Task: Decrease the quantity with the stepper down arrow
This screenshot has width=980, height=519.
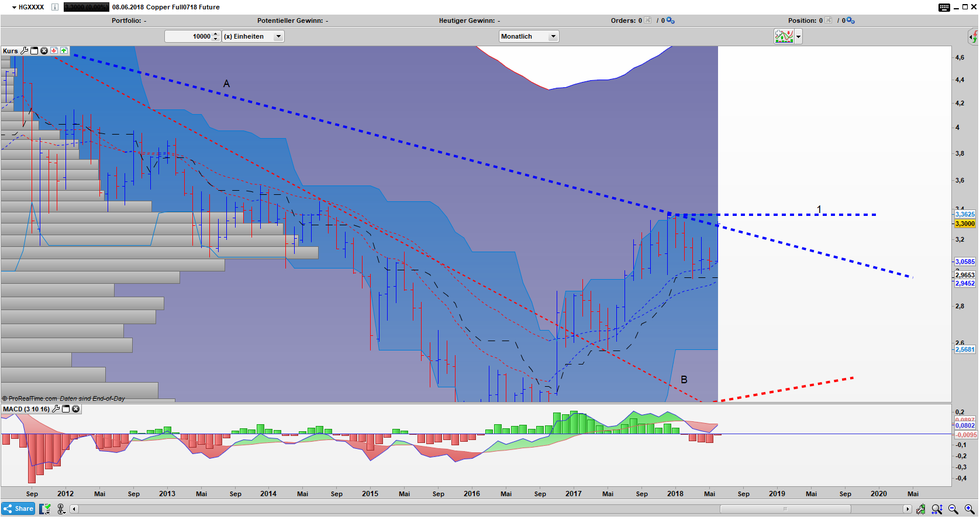Action: click(x=216, y=39)
